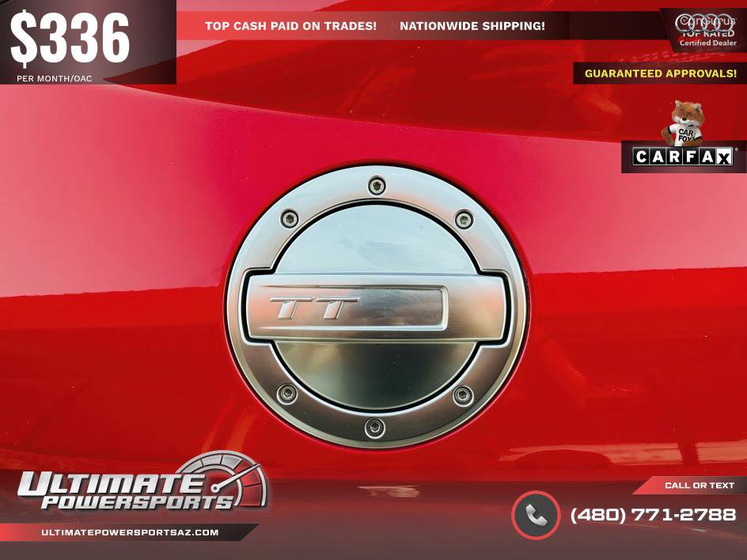Click the (480) 771-2788 phone number
Viewport: 747px width, 560px height.
653,515
